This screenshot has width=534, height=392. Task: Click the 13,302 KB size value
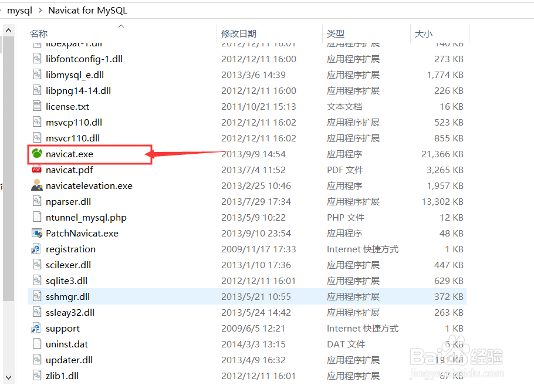click(442, 202)
